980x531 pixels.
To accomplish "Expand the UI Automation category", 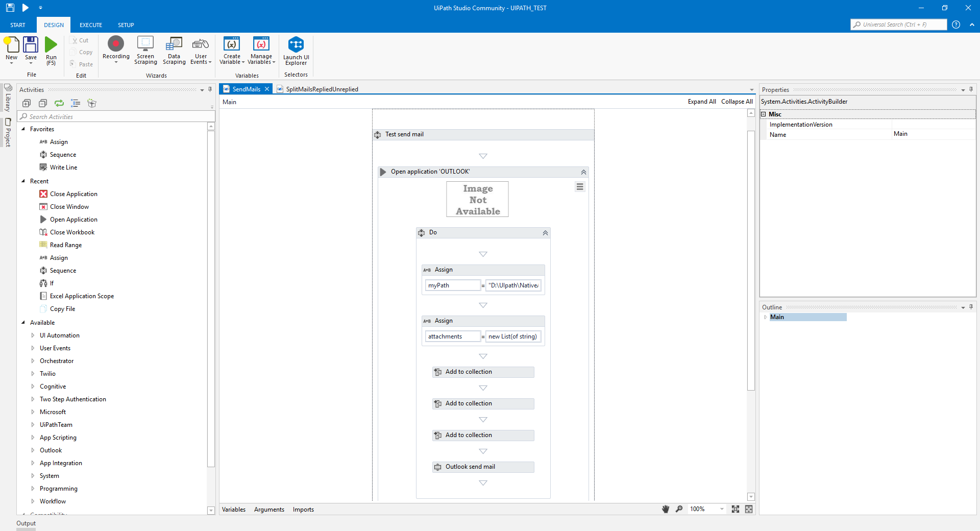I will click(33, 335).
